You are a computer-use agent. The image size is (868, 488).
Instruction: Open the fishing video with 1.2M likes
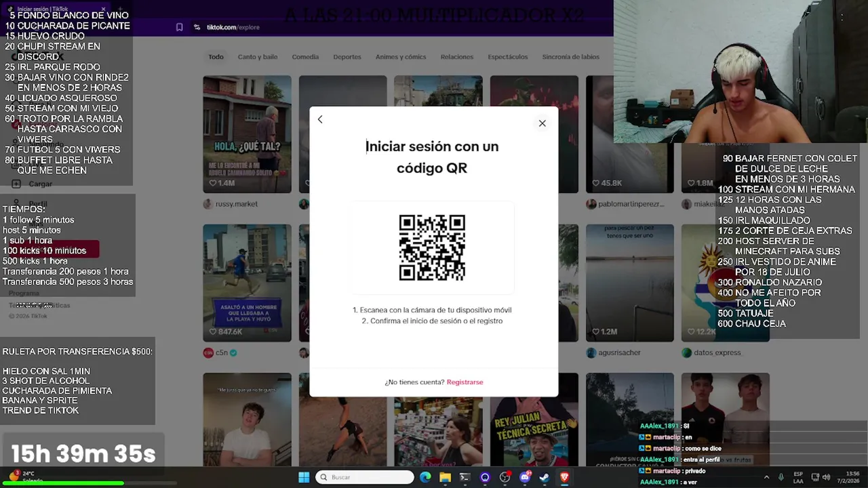(x=629, y=283)
